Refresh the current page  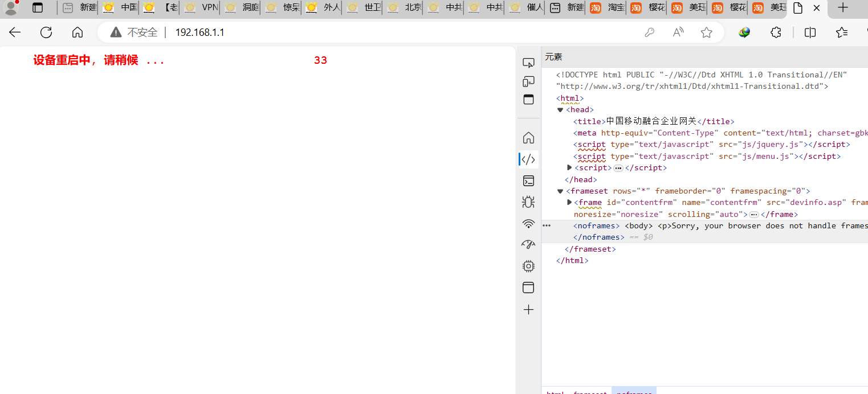coord(46,32)
